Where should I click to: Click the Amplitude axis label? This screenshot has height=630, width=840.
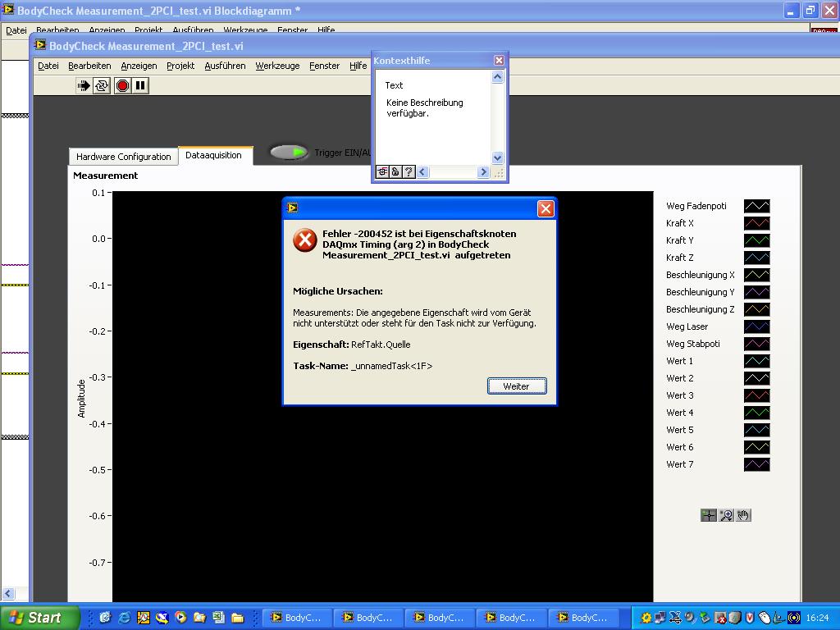coord(81,399)
